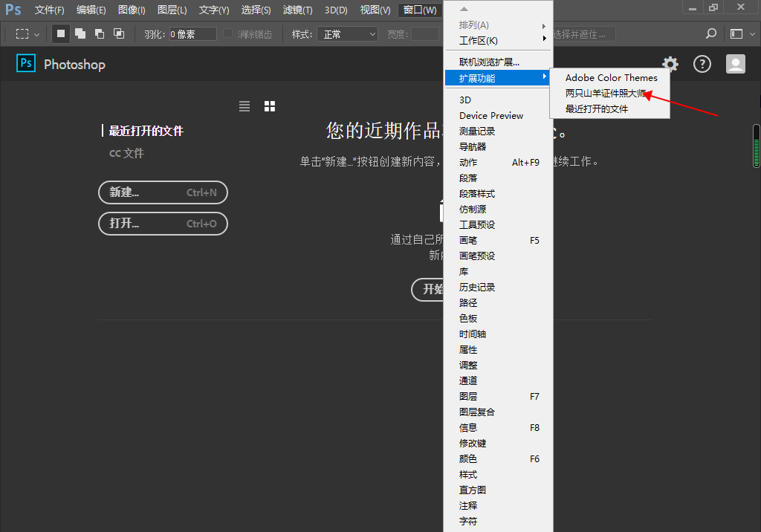The width and height of the screenshot is (761, 532).
Task: Open the 编辑(E) menu
Action: (x=91, y=10)
